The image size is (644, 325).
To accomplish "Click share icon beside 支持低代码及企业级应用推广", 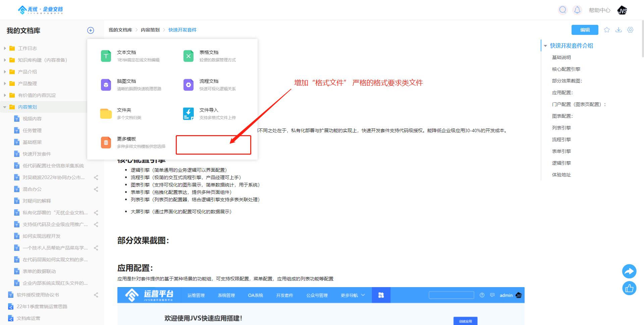I will pyautogui.click(x=96, y=224).
